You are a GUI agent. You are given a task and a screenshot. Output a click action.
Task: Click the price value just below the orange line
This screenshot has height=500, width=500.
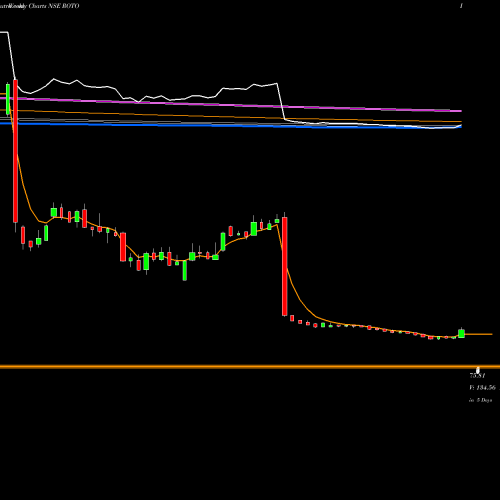[x=477, y=376]
